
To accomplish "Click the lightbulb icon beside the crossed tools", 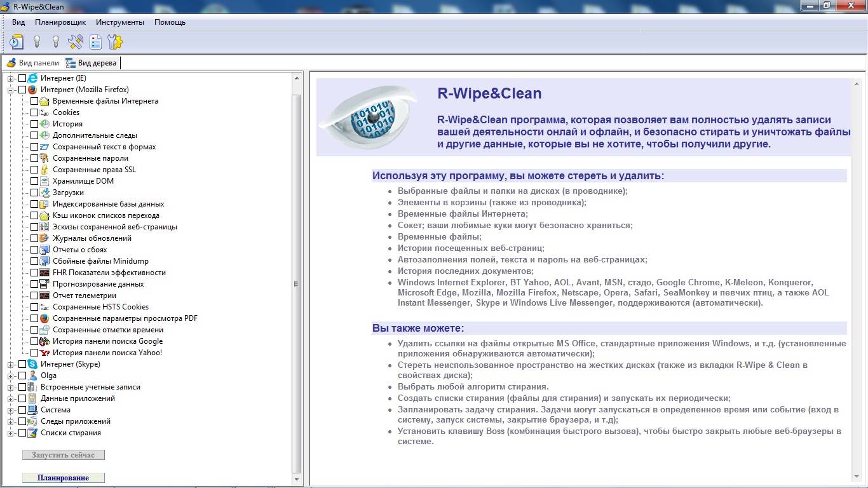I will pos(56,42).
